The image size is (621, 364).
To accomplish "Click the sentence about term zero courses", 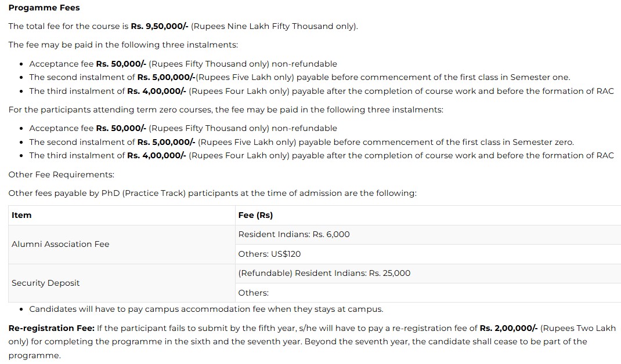I will (x=226, y=110).
